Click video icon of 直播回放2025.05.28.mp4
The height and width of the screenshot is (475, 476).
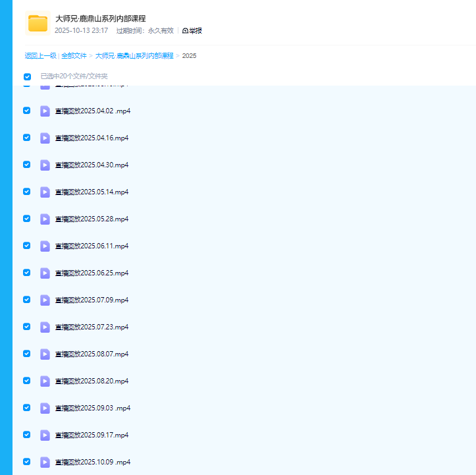point(45,219)
